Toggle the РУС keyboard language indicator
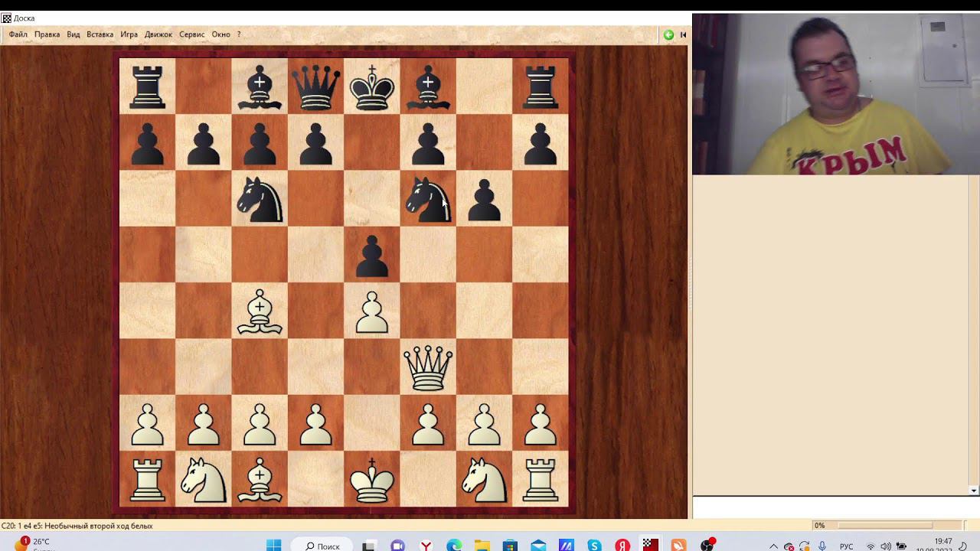Screen dimensions: 980x551 847,546
